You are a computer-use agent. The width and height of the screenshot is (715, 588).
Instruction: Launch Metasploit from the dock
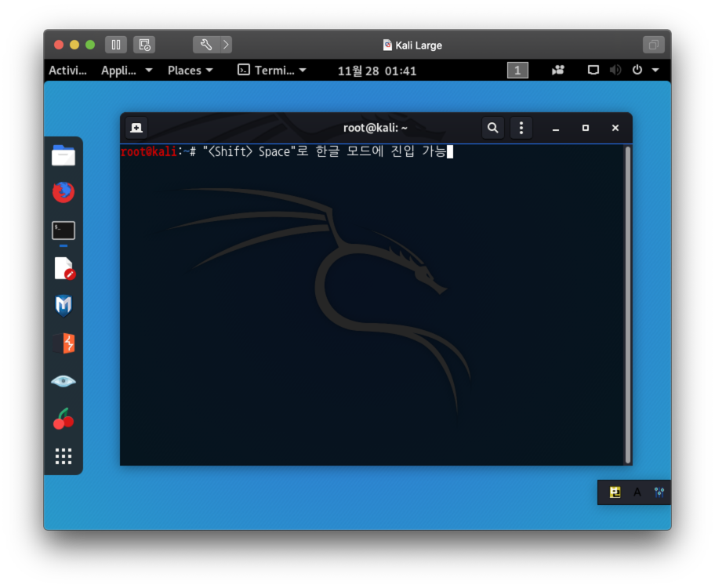[64, 306]
